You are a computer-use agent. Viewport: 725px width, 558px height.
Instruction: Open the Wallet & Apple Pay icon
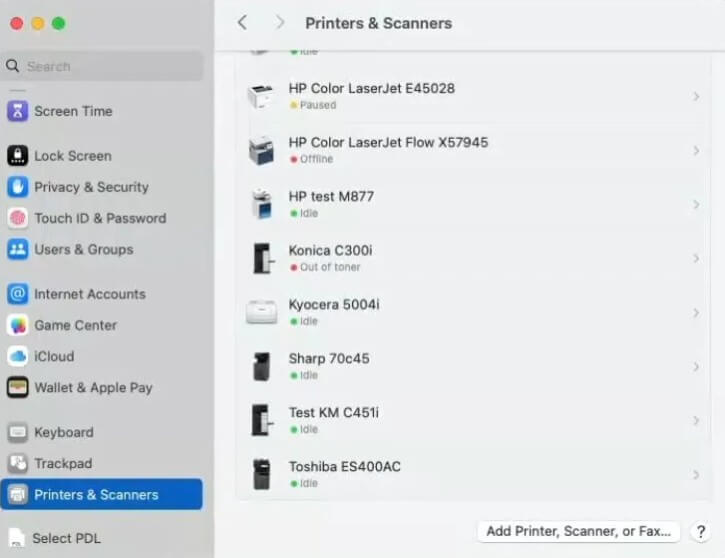(x=17, y=387)
